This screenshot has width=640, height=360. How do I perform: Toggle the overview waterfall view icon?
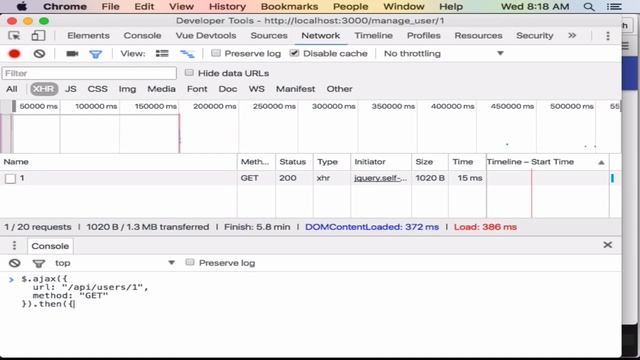187,53
